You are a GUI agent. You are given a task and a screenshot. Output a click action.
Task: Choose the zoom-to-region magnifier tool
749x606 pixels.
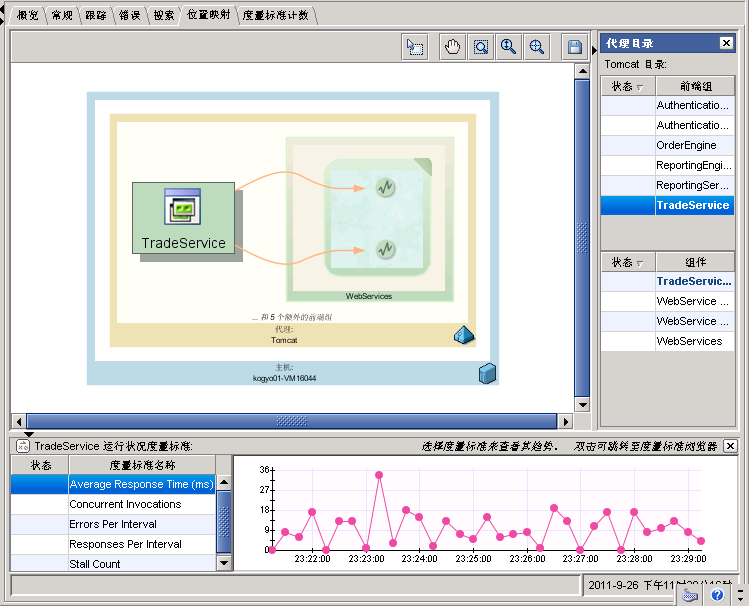[481, 47]
